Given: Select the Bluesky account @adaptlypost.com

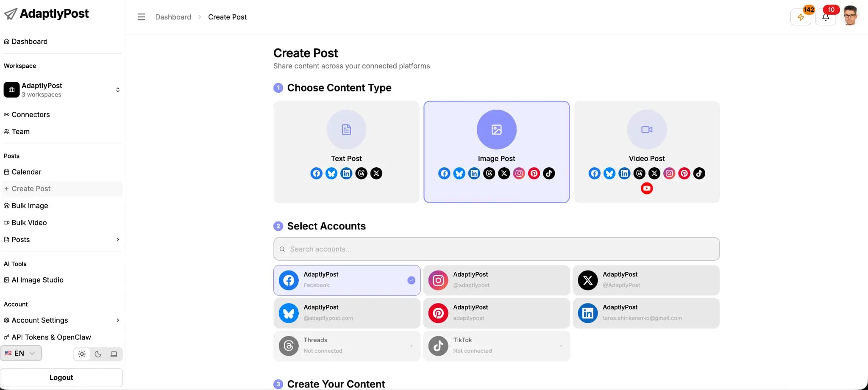Looking at the screenshot, I should point(347,313).
